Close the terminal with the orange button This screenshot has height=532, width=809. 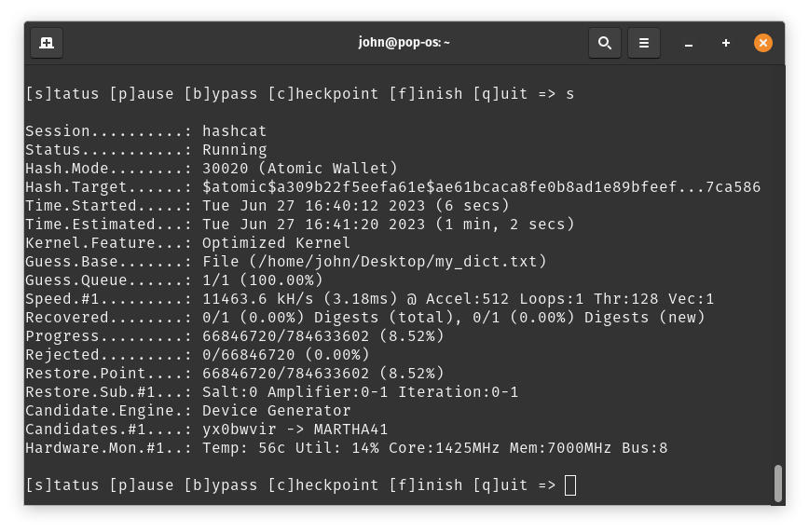[x=763, y=43]
